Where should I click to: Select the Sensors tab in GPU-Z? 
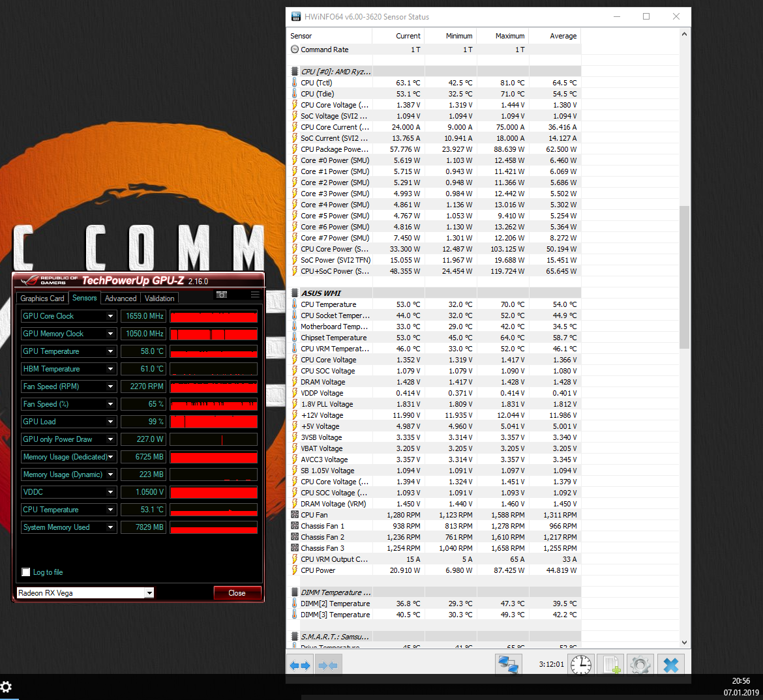[x=84, y=298]
